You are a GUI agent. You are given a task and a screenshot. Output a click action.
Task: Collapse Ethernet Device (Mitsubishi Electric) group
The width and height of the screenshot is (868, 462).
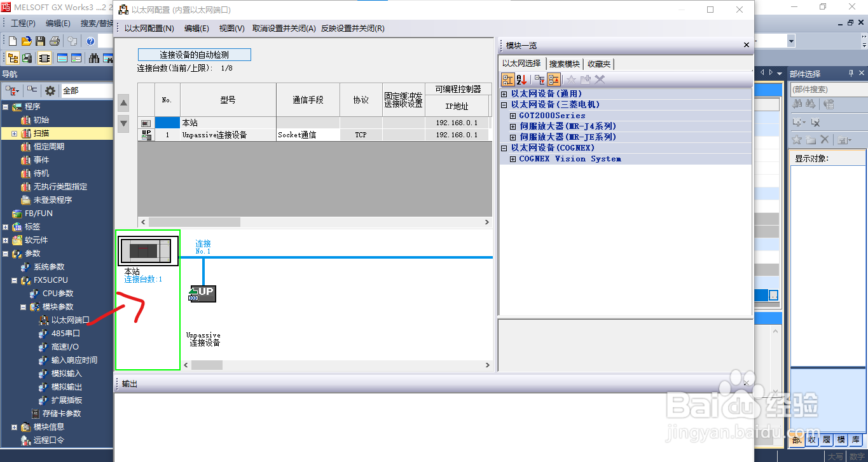tap(504, 104)
